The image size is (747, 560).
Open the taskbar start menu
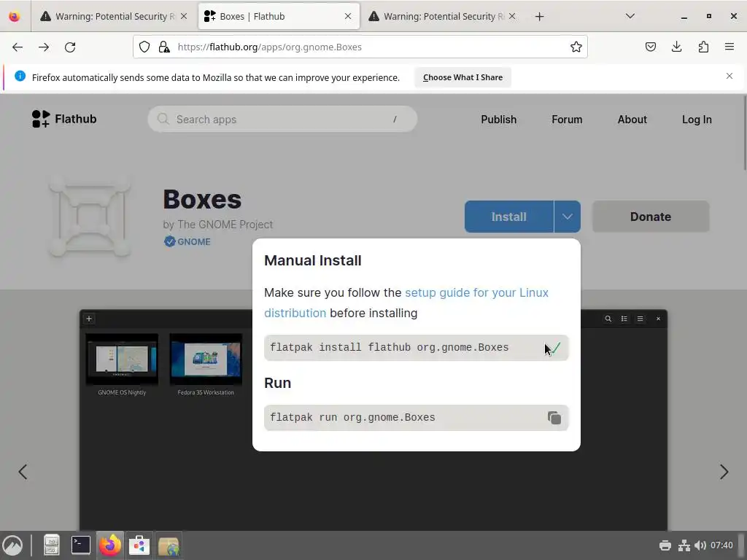coord(13,545)
